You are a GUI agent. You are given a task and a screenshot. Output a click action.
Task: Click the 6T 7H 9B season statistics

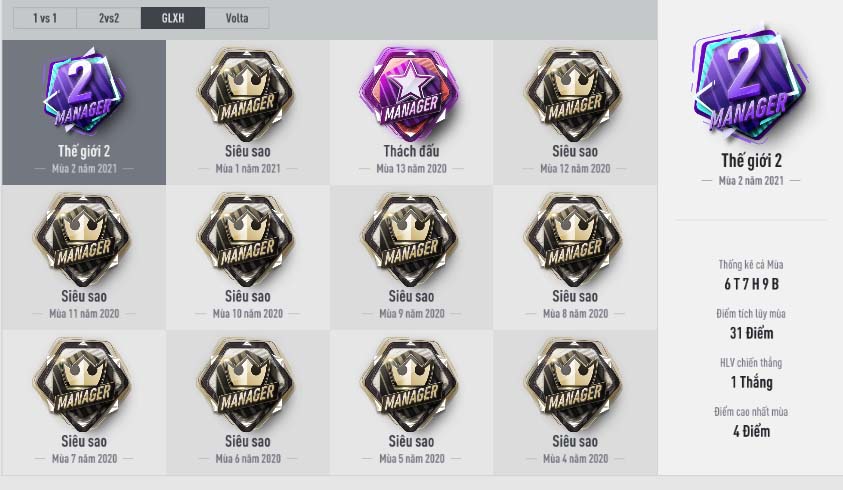(x=751, y=284)
